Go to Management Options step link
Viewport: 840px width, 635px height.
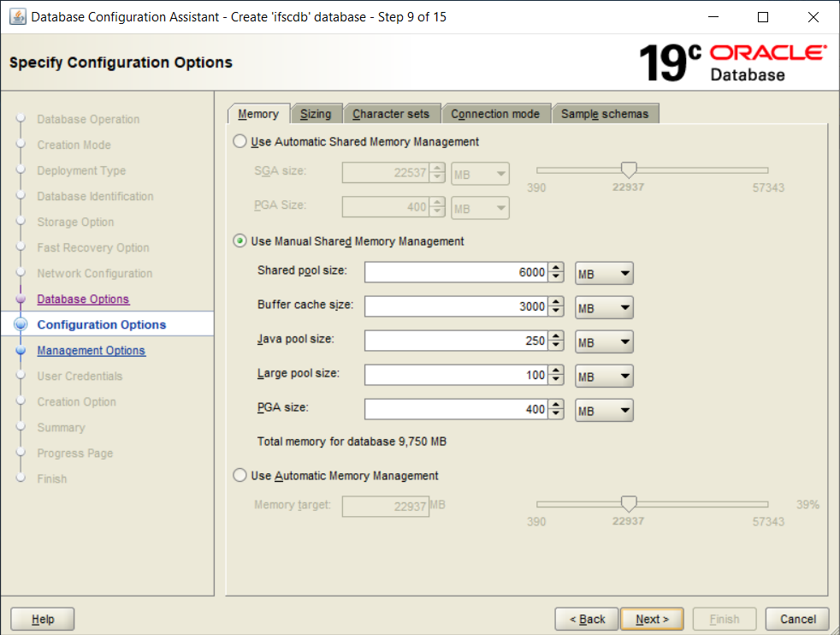[91, 351]
